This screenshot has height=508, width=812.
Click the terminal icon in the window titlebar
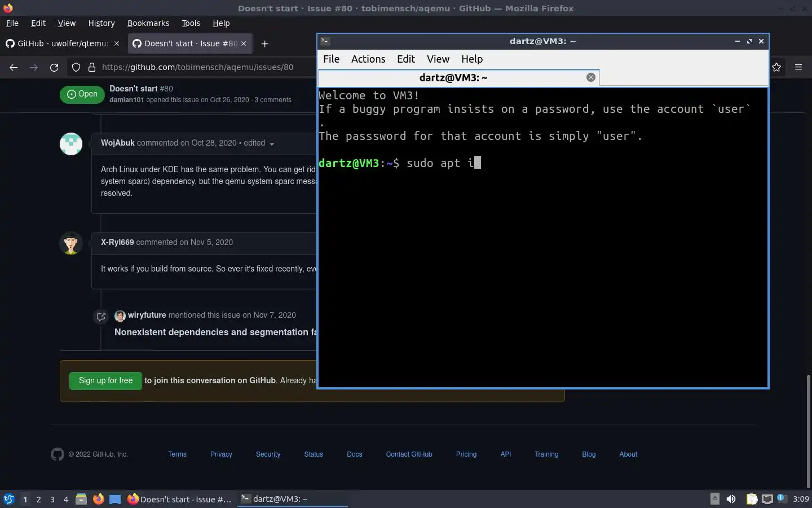325,41
